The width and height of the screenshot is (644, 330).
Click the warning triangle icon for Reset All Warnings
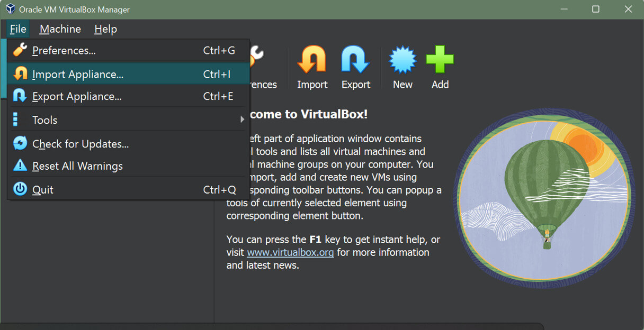[20, 165]
